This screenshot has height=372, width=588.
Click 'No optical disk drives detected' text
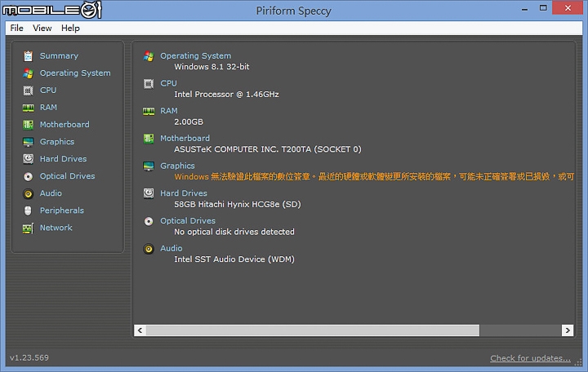[x=234, y=232]
